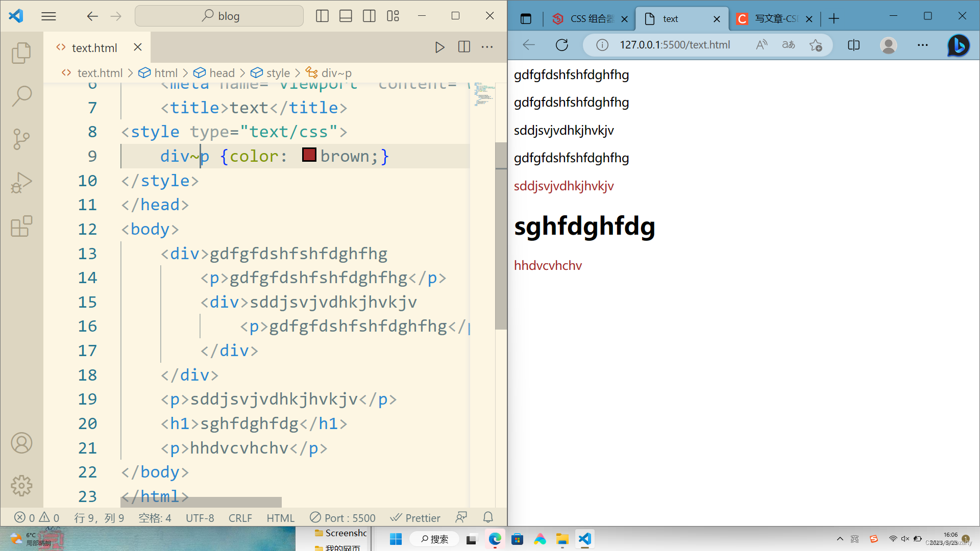Viewport: 980px width, 551px height.
Task: Click the editor horizontal scrollbar
Action: 201,502
